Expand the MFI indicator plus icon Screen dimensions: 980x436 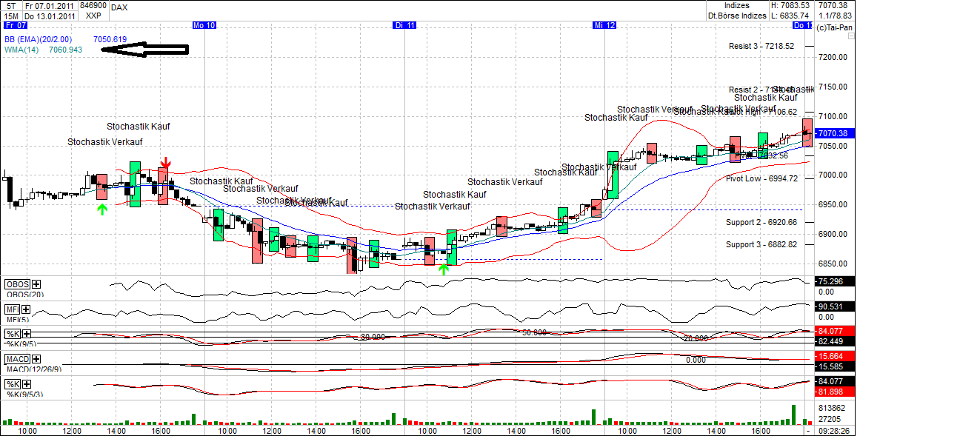(26, 309)
